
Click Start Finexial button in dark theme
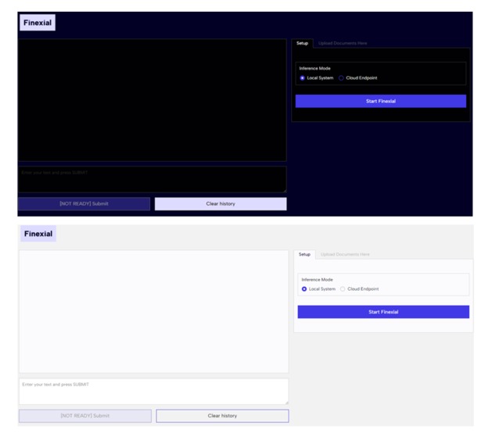381,102
